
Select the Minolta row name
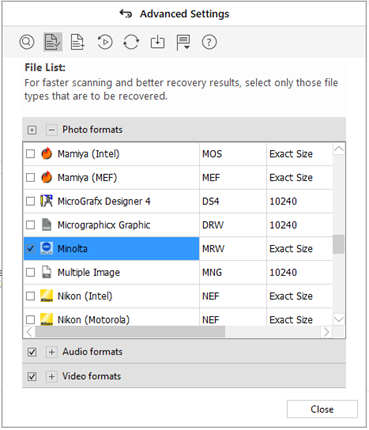pos(72,248)
